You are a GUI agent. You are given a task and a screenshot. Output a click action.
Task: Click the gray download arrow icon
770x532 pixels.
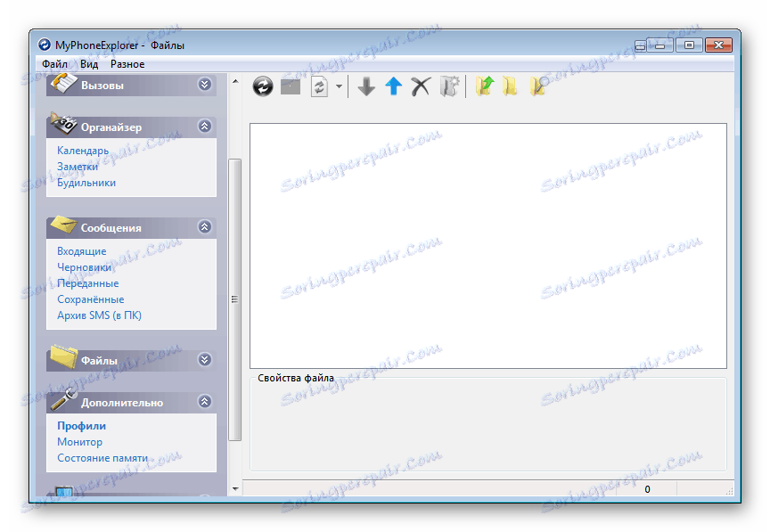click(366, 86)
